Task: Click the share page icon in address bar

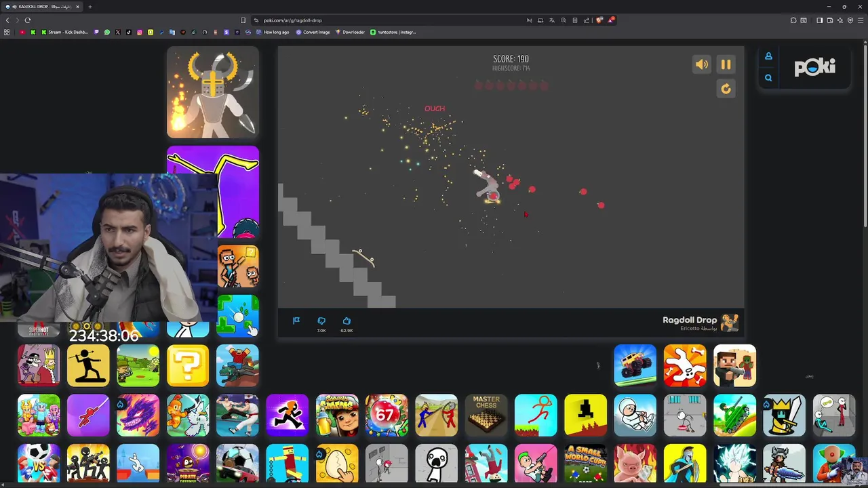Action: click(x=587, y=20)
